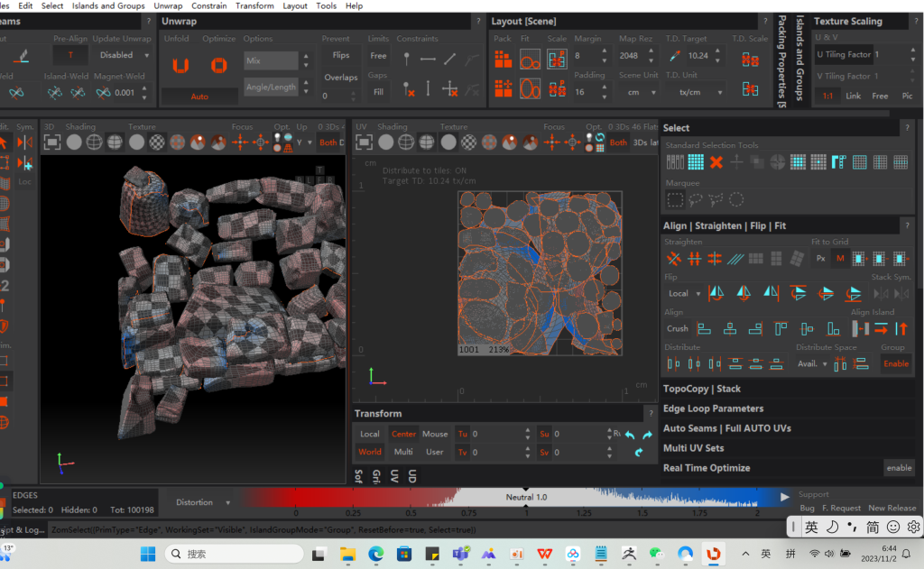The width and height of the screenshot is (924, 569).
Task: Select the rectangular Marquee tool
Action: coord(675,199)
